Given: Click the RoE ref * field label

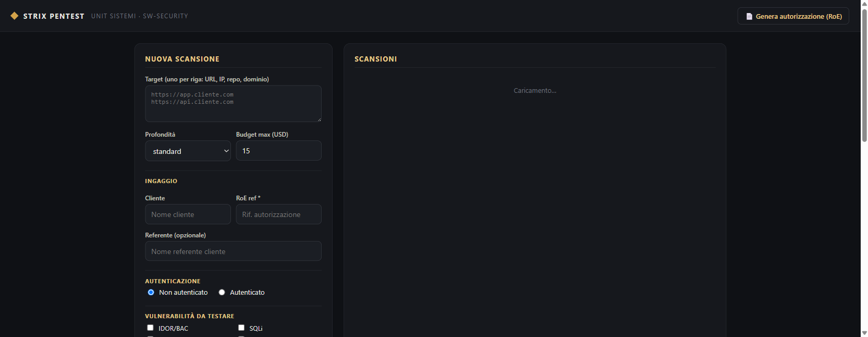Looking at the screenshot, I should (x=248, y=198).
